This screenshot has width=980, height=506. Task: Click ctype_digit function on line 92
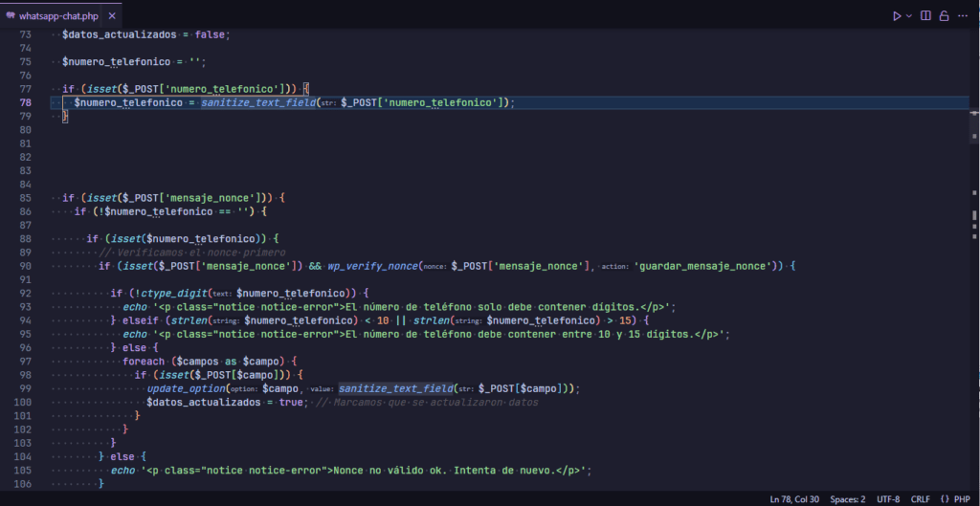[x=172, y=293]
